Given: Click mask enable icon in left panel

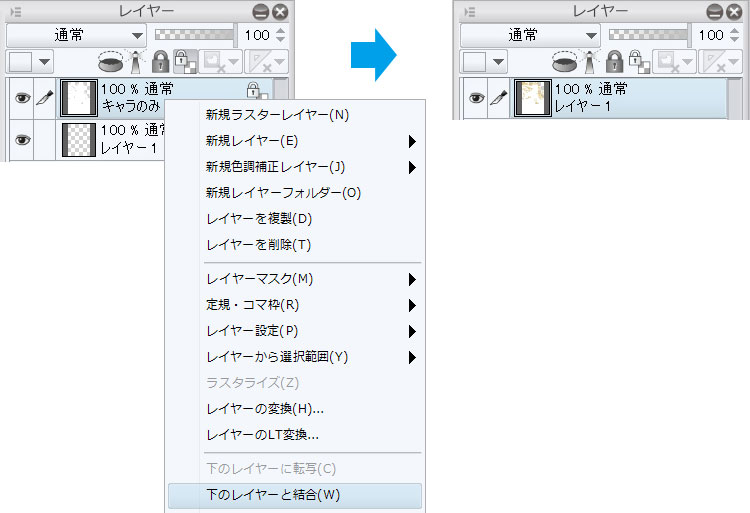Looking at the screenshot, I should pos(221,62).
